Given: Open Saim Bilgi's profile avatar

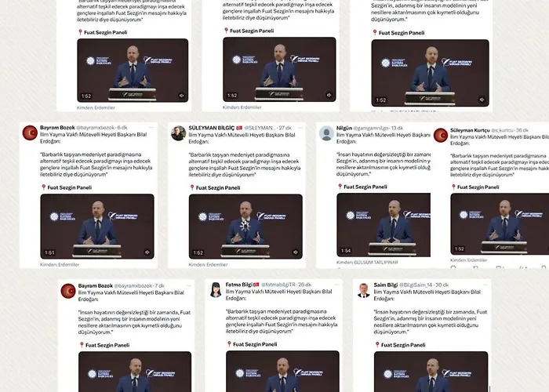Looking at the screenshot, I should (364, 291).
